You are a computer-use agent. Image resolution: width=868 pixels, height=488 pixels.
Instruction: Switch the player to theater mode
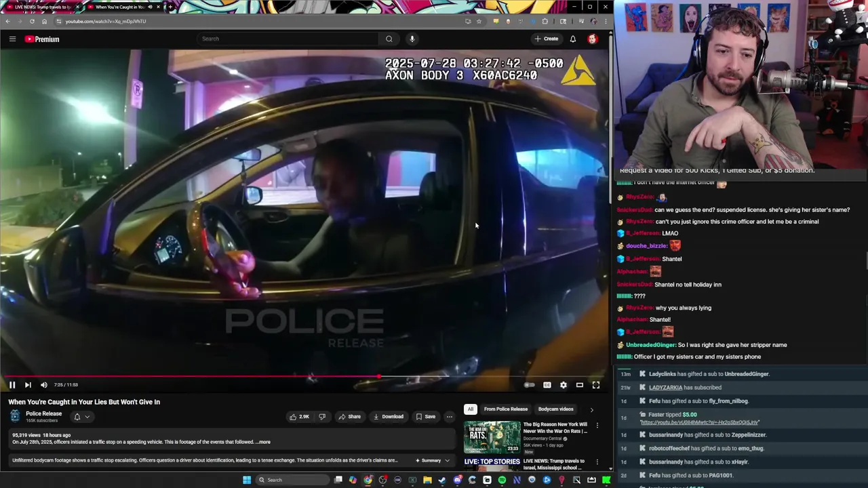[x=580, y=385]
